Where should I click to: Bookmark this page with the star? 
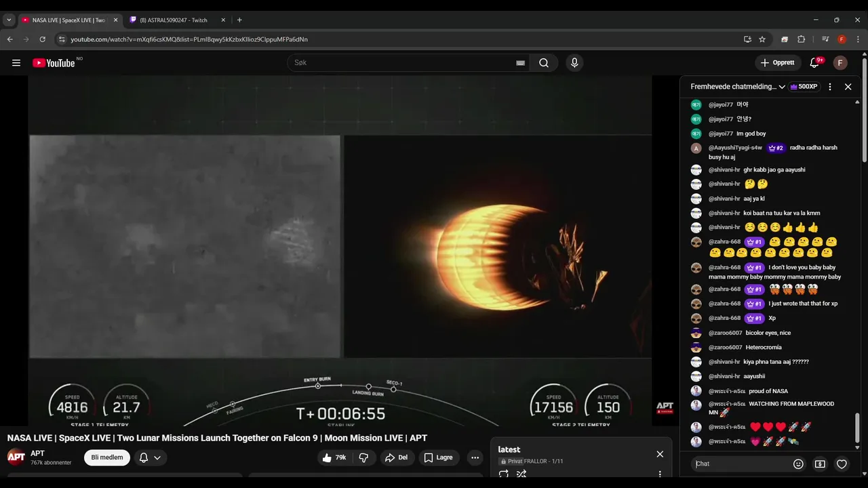[x=762, y=39]
